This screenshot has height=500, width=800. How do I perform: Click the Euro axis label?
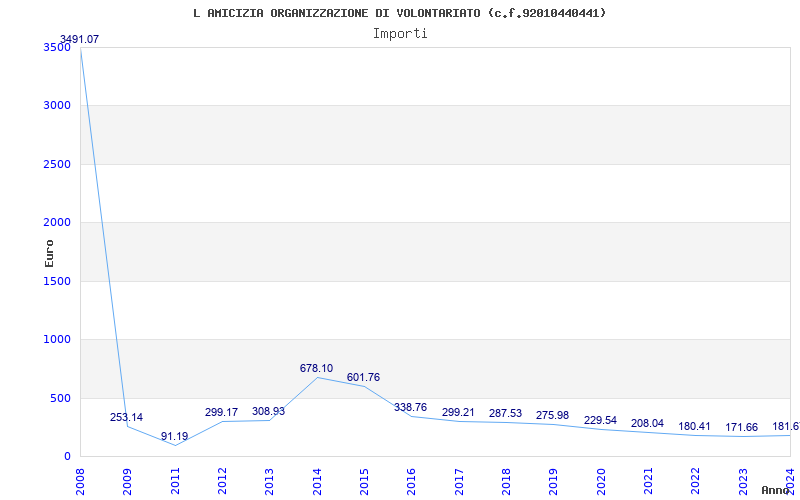tap(49, 253)
